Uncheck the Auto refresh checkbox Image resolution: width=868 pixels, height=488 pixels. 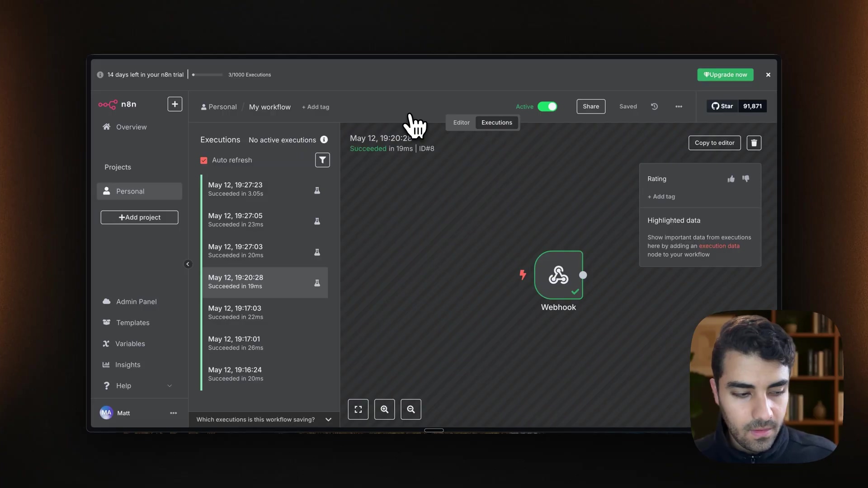pos(204,160)
